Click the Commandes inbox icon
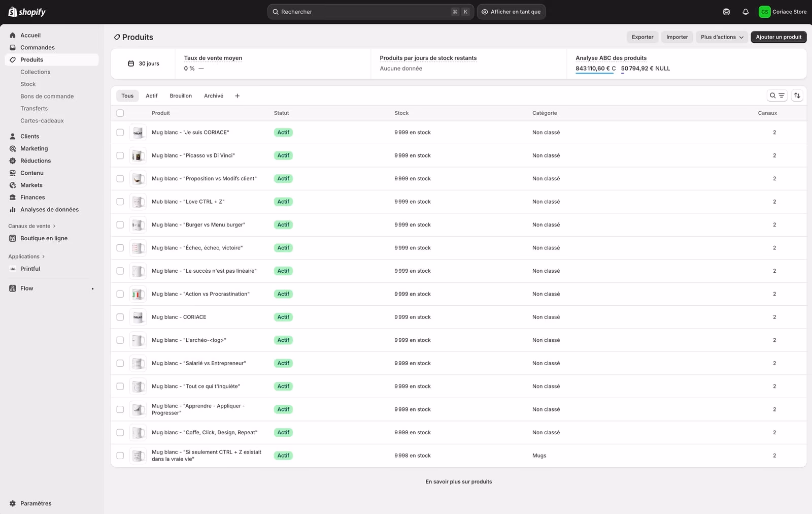 click(13, 47)
